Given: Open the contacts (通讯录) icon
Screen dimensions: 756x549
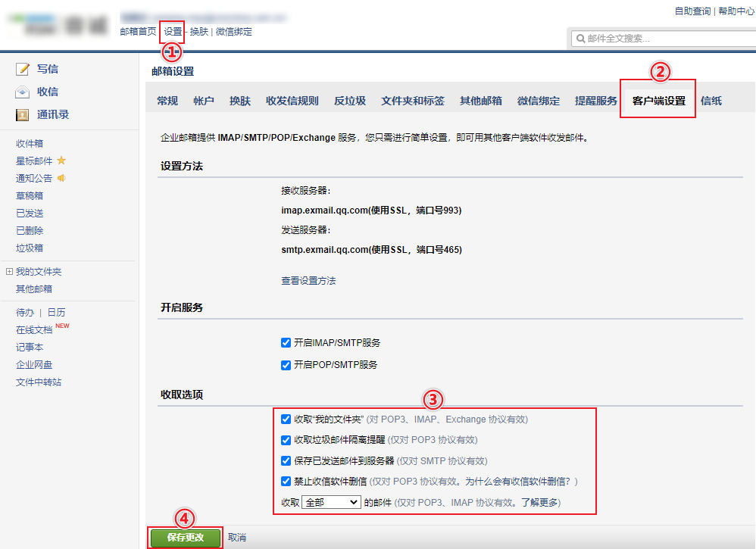Looking at the screenshot, I should tap(23, 115).
